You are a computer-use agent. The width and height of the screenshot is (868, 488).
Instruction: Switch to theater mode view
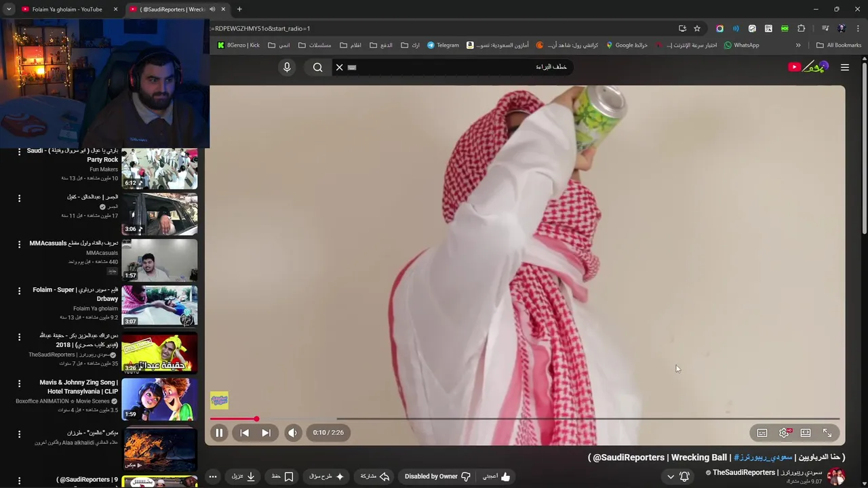pos(806,432)
